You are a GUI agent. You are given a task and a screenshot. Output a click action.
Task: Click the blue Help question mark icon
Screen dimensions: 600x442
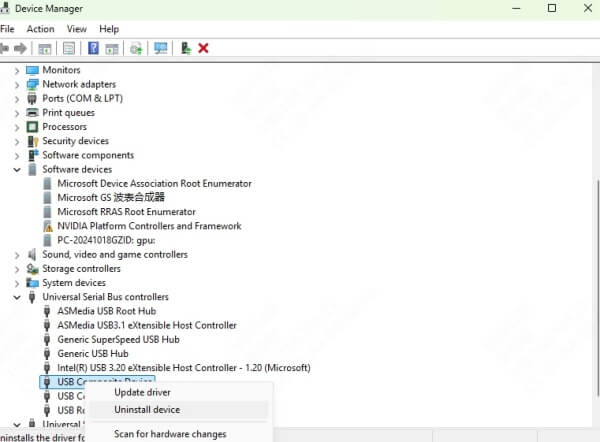tap(93, 48)
